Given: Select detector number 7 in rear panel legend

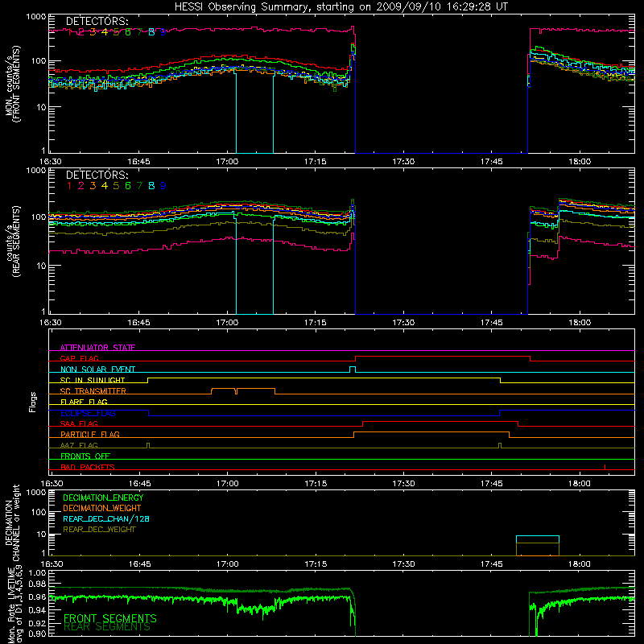Looking at the screenshot, I should pos(139,186).
